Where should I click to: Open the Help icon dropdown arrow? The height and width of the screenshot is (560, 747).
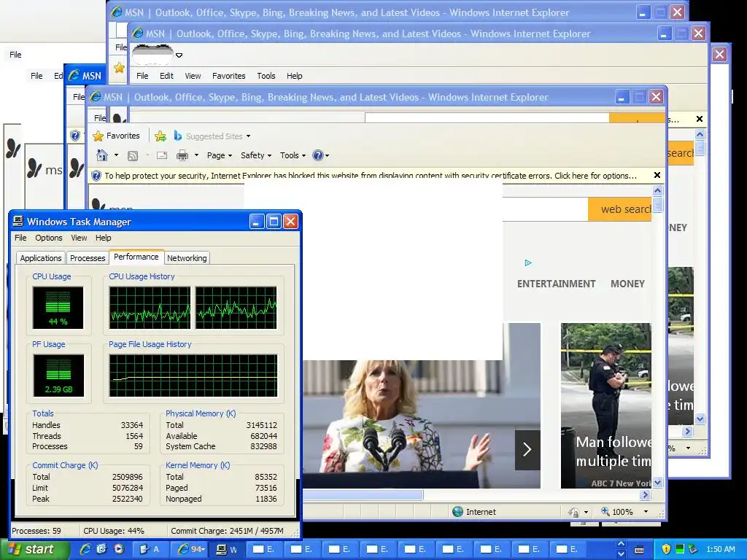(x=328, y=156)
